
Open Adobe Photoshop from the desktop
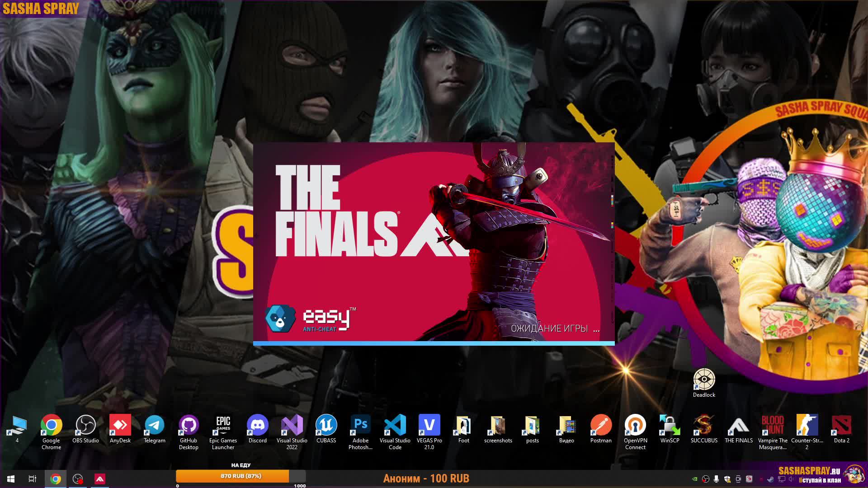coord(360,427)
